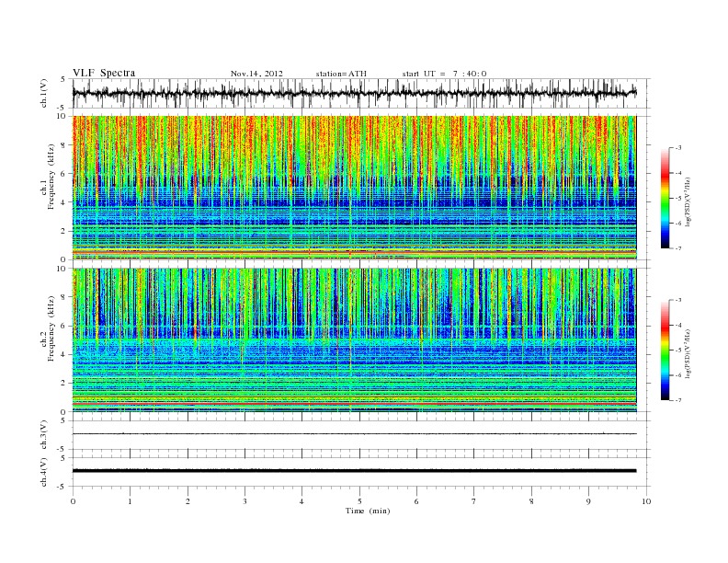The height and width of the screenshot is (563, 728).
Task: Click time axis tick label '4'
Action: pyautogui.click(x=301, y=501)
